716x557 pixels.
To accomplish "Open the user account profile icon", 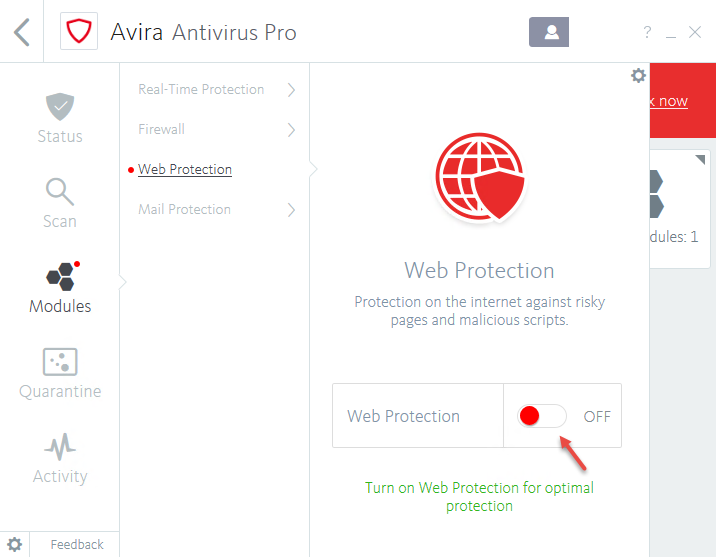I will click(x=549, y=32).
